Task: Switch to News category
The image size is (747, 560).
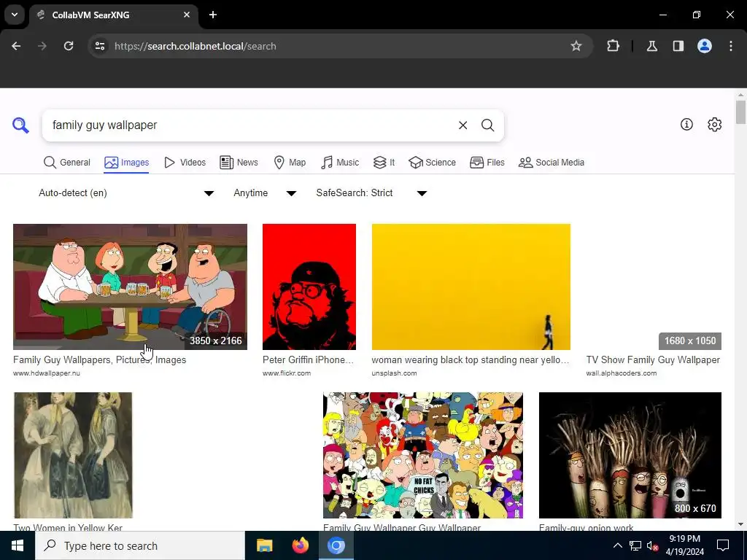Action: [x=239, y=163]
